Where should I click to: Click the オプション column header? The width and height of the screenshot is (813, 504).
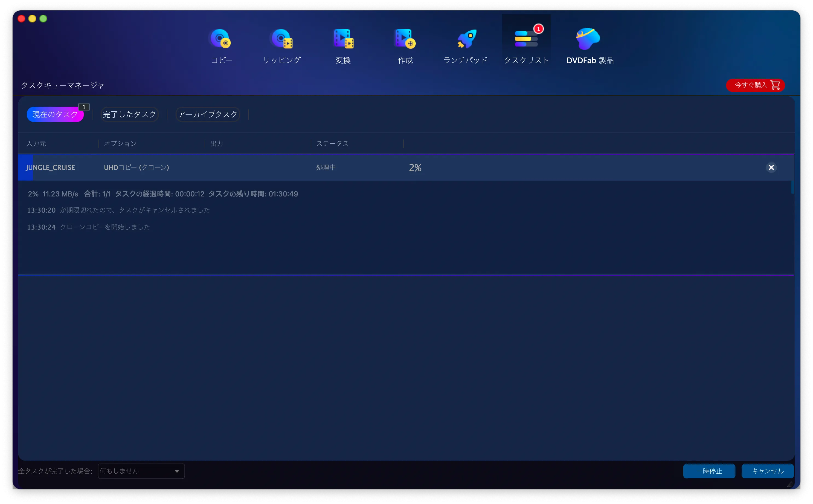click(120, 144)
